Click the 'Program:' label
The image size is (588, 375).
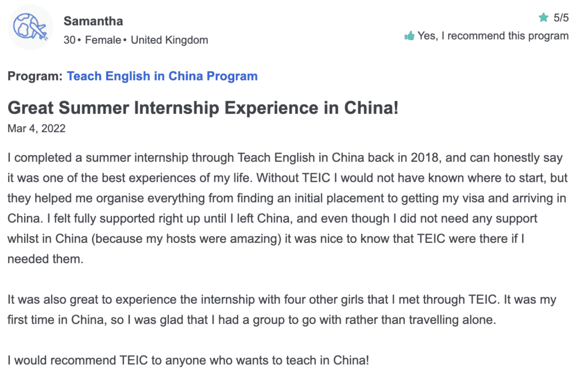click(35, 76)
